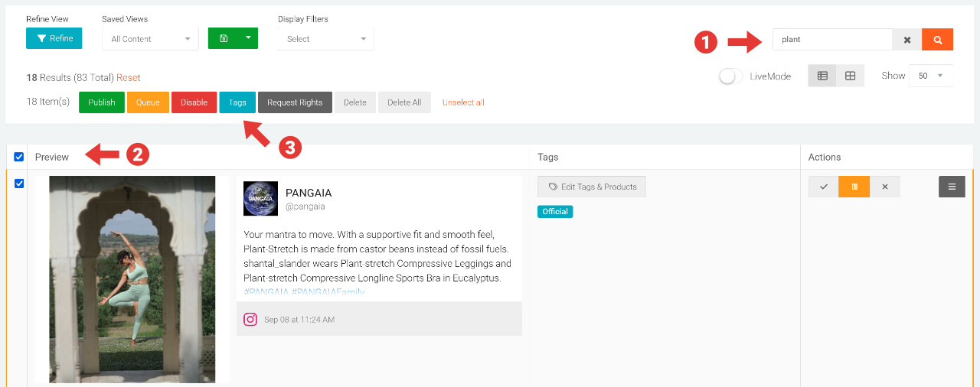Open the Saved Views 'All Content' dropdown
The width and height of the screenshot is (980, 387).
[x=150, y=39]
